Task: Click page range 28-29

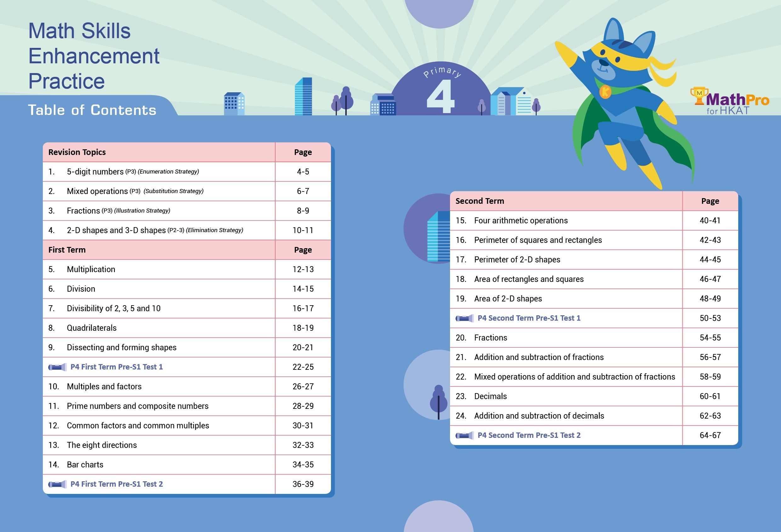Action: (303, 406)
